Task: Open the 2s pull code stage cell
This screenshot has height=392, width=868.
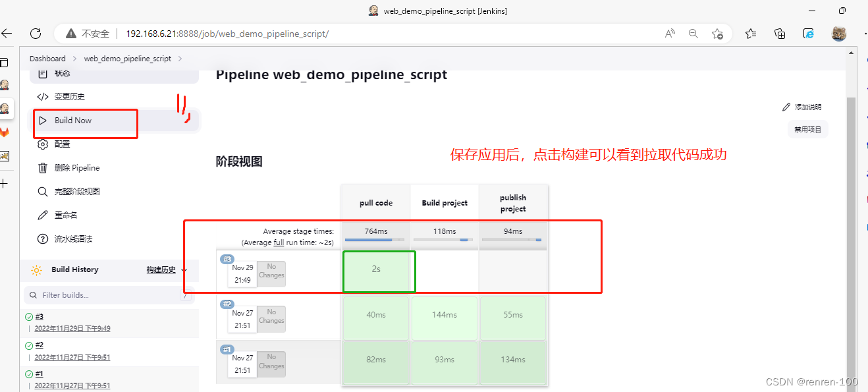Action: click(x=376, y=269)
